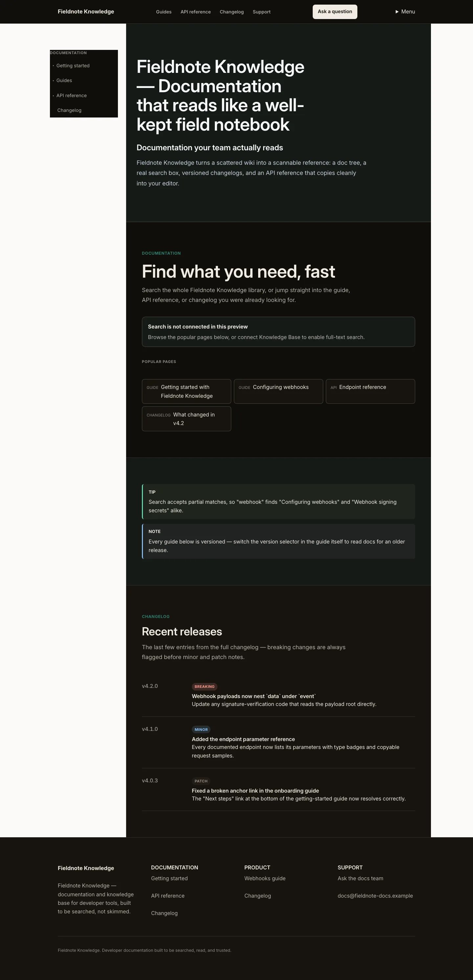
Task: Click the v4.0.3 version label
Action: (150, 780)
